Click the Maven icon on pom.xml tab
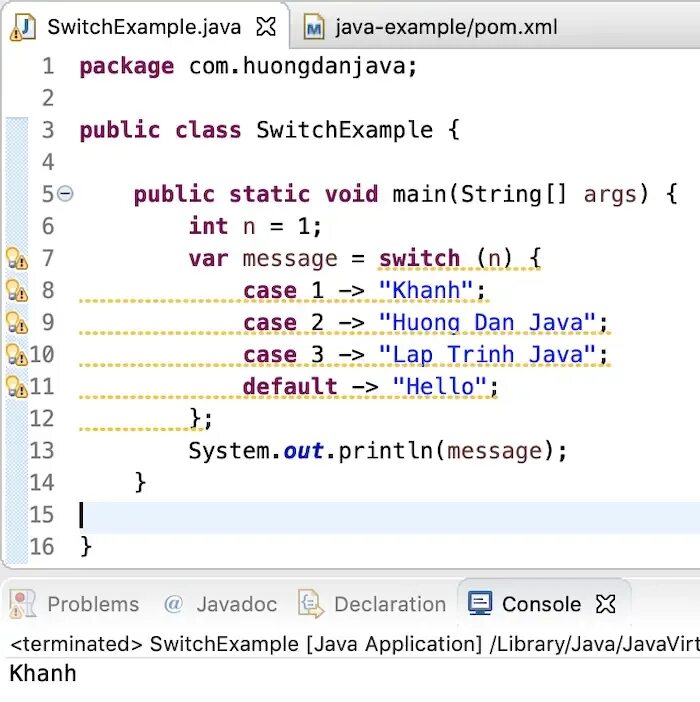 (x=314, y=28)
